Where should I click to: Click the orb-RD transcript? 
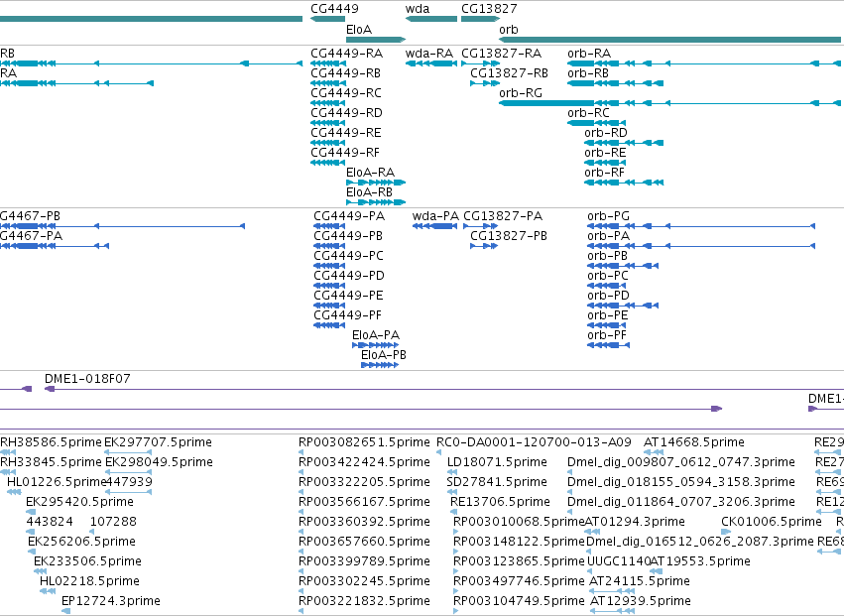[x=624, y=143]
